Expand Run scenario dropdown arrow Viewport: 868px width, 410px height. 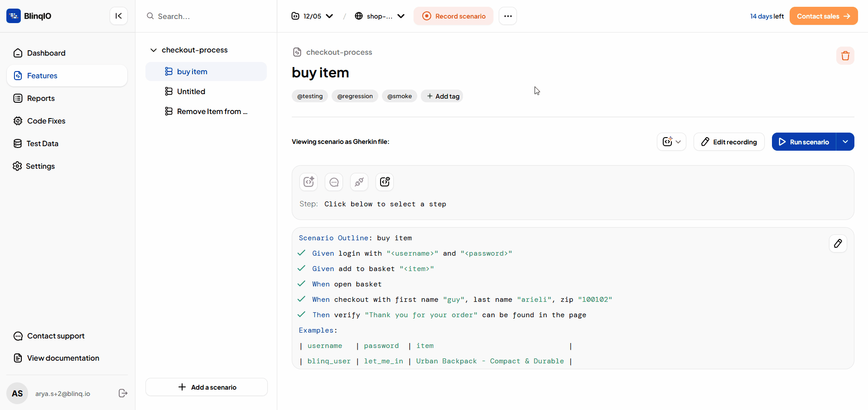(x=845, y=142)
